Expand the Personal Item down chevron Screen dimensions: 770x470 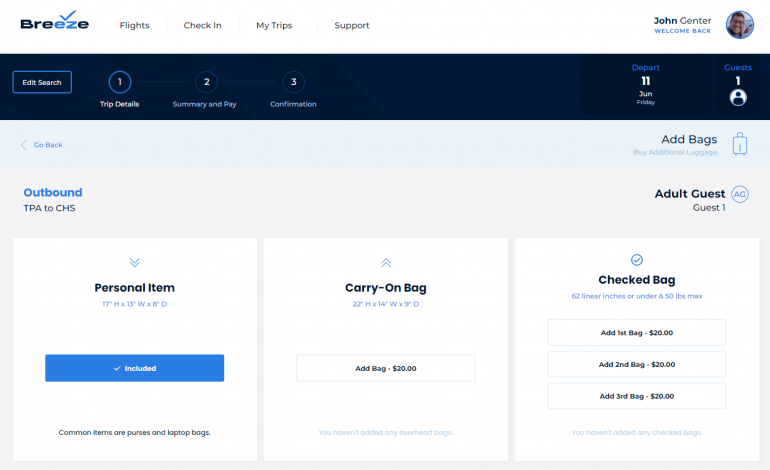pos(135,262)
